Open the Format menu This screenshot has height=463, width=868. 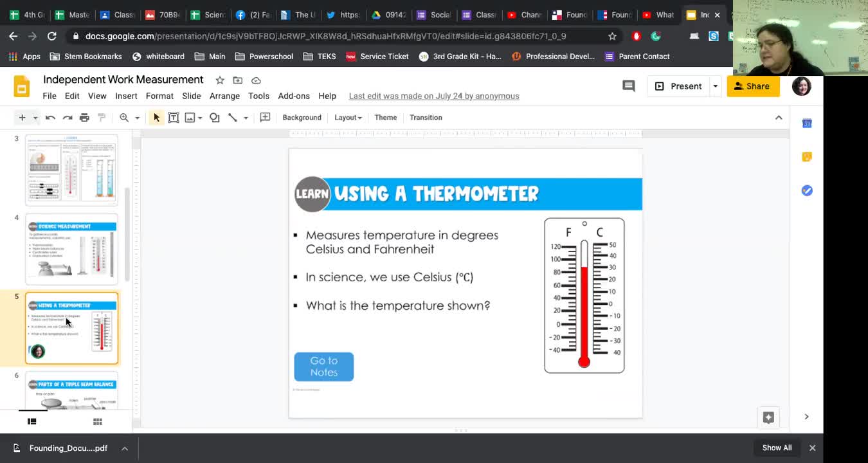159,96
